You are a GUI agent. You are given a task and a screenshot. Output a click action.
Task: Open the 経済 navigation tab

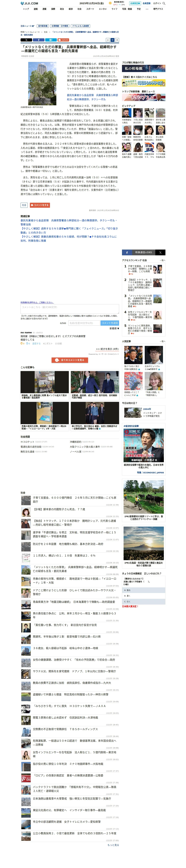pos(71,9)
